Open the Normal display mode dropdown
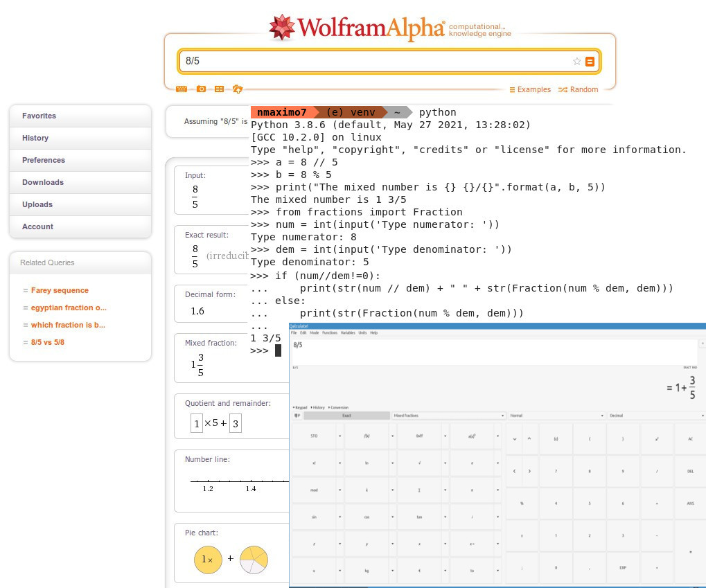706x588 pixels. (x=556, y=416)
